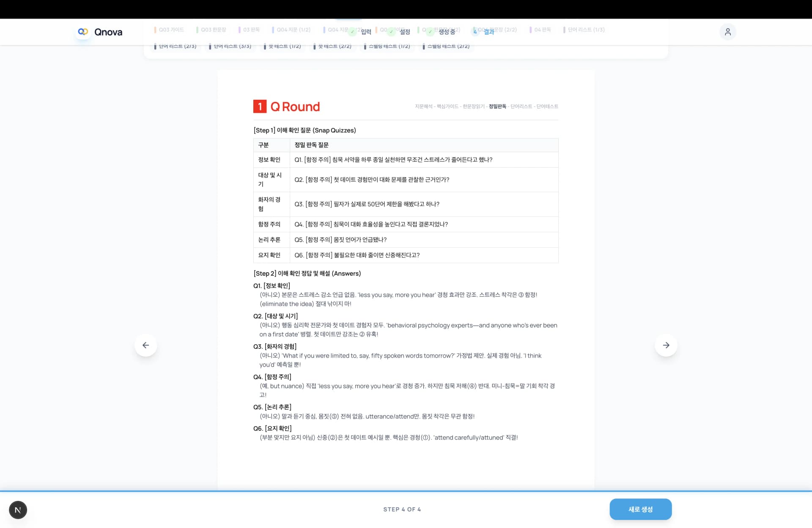Image resolution: width=812 pixels, height=528 pixels.
Task: Open the 스펠링 테스트 (2/2) tab
Action: [x=448, y=46]
